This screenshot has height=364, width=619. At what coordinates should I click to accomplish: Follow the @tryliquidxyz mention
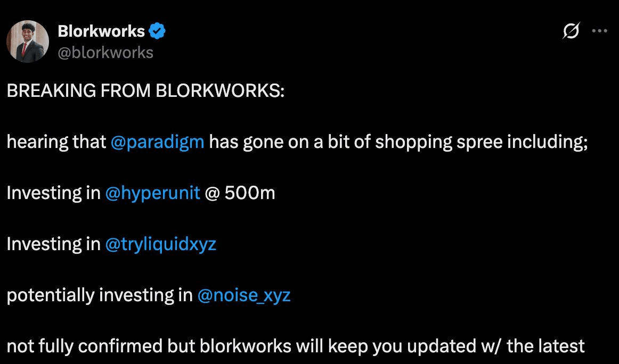(161, 244)
